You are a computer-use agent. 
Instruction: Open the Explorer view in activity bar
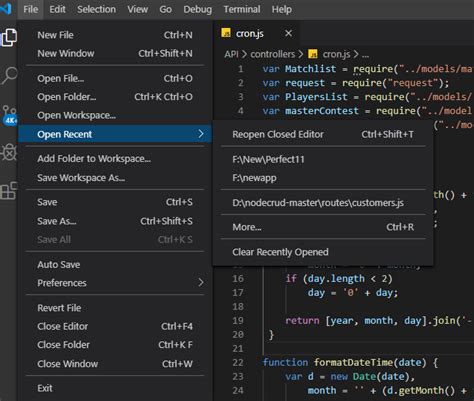pos(9,37)
